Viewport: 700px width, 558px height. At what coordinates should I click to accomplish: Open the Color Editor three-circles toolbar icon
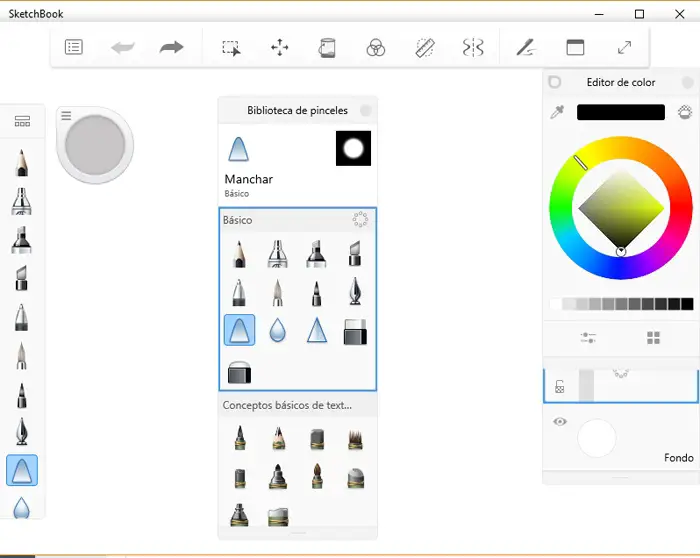click(x=375, y=47)
